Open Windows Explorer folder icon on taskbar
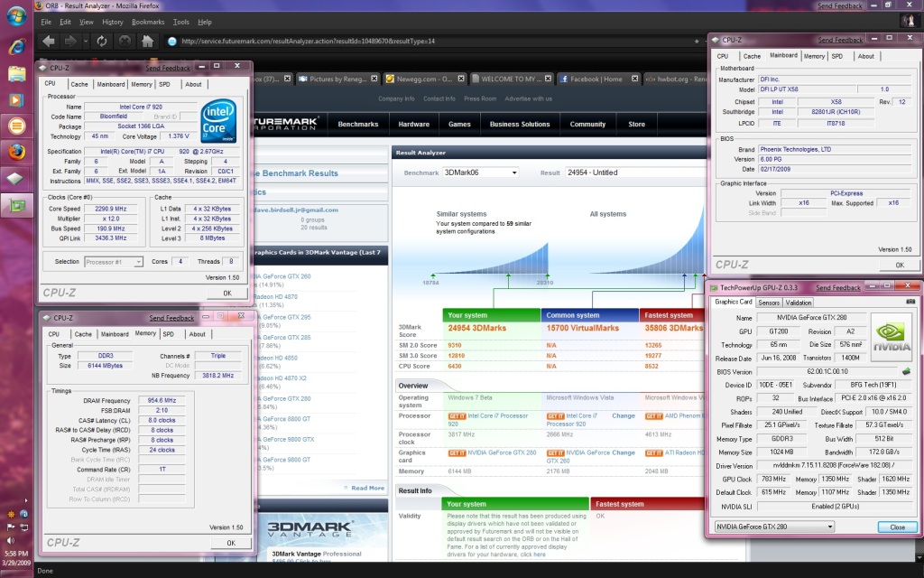The width and height of the screenshot is (924, 578). [16, 74]
